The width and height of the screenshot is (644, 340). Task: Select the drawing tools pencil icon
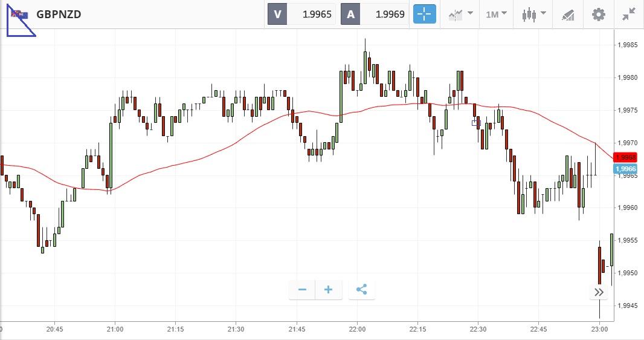point(567,14)
